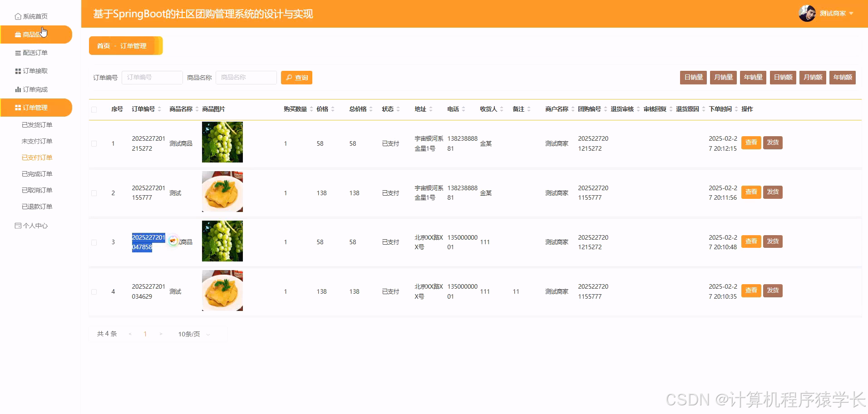Open food dish thumbnail in row 4
This screenshot has height=414, width=868.
[222, 291]
